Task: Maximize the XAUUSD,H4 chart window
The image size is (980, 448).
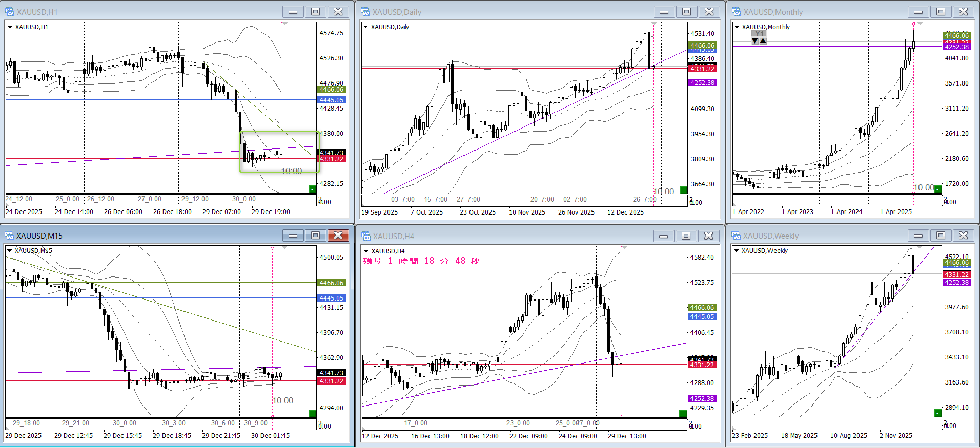Action: (x=686, y=236)
